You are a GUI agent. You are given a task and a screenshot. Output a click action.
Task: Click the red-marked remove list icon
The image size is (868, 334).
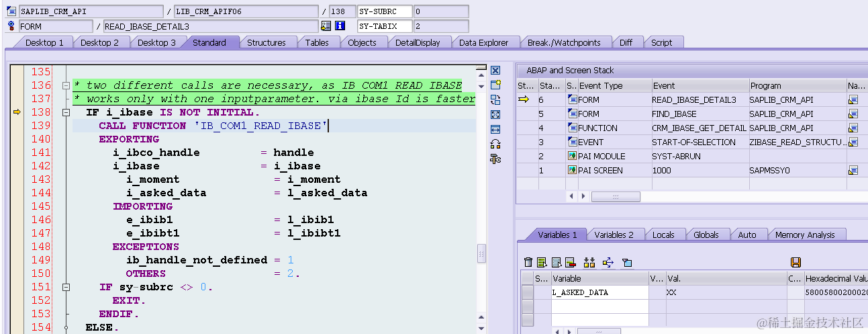(571, 262)
